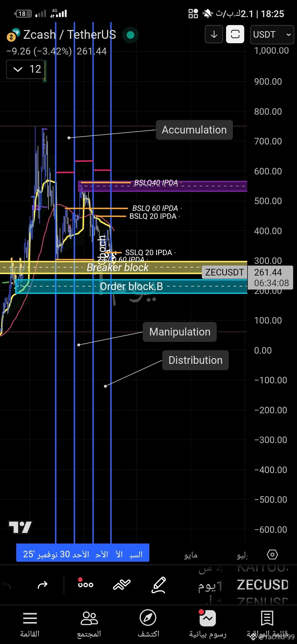Open قائمة المراقبة watchlist tab
Viewport: 297px width, 644px height.
(267, 624)
